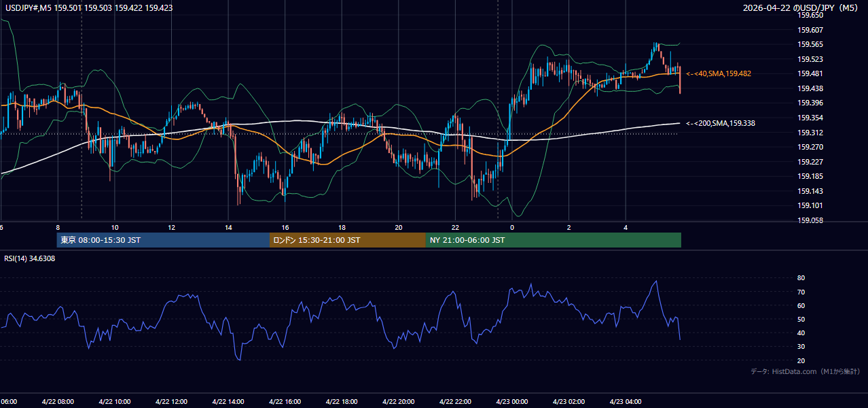This screenshot has width=868, height=408.
Task: Click price scale value 159.058
Action: (x=810, y=220)
